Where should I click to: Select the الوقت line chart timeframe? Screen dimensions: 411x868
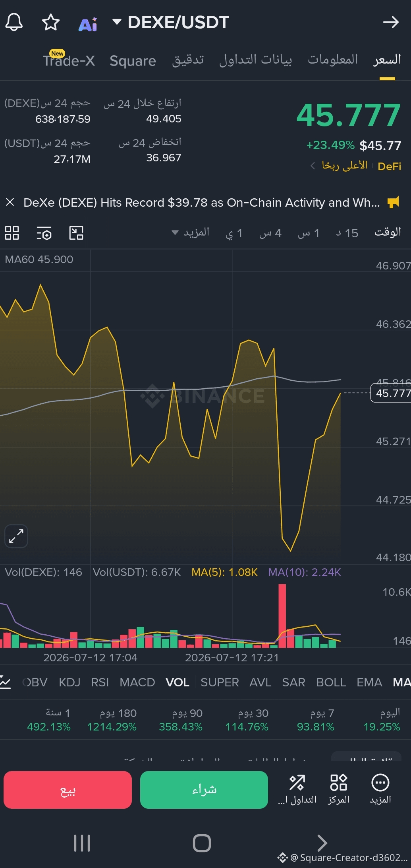388,232
